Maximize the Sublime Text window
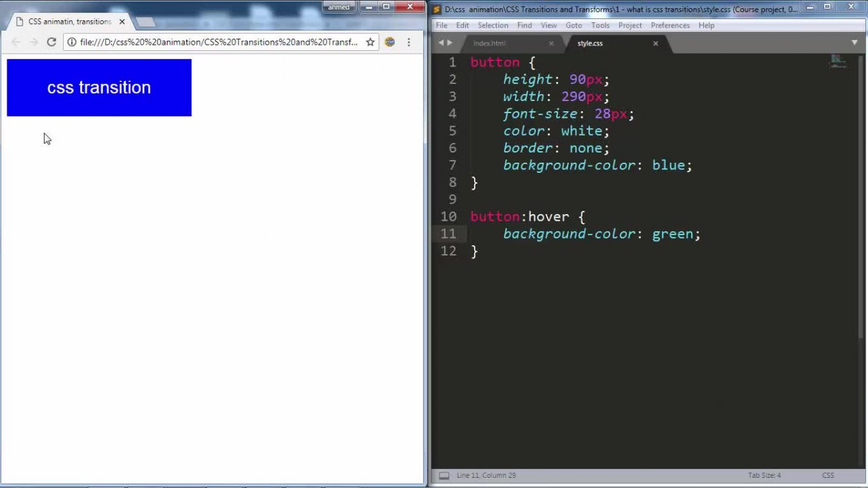Screen dimensions: 868x488 tap(827, 7)
